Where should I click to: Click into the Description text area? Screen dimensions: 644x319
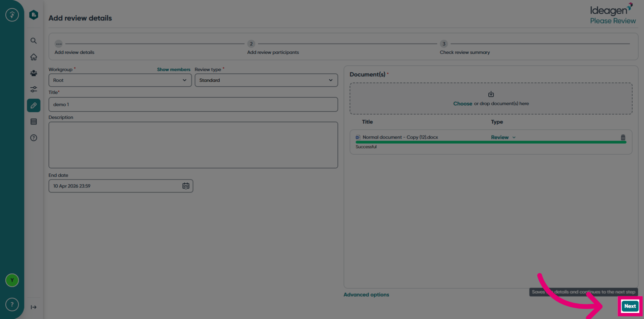[x=193, y=145]
